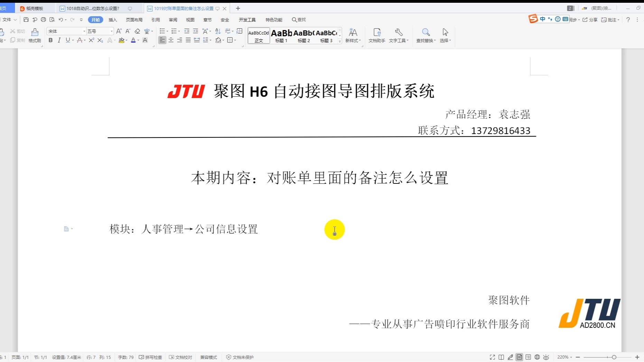Open Find and Replace (查找替换) dropdown
Image resolution: width=644 pixels, height=362 pixels.
pos(426,36)
